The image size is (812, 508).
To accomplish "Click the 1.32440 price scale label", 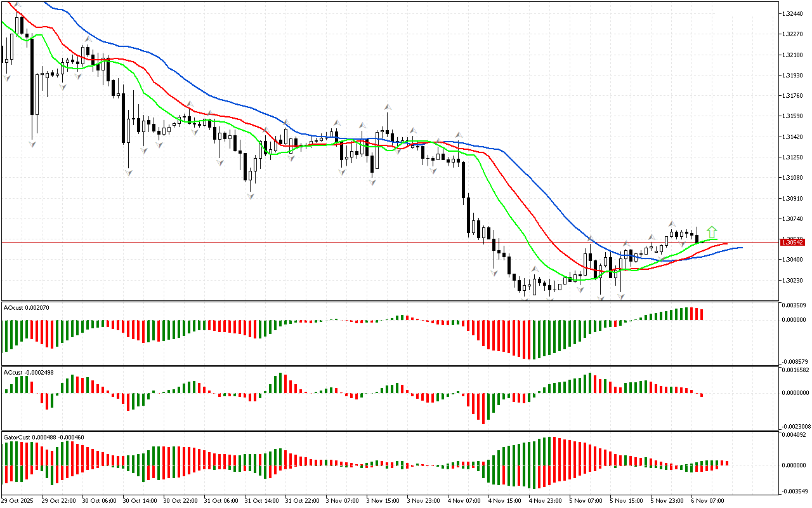I will [x=792, y=13].
